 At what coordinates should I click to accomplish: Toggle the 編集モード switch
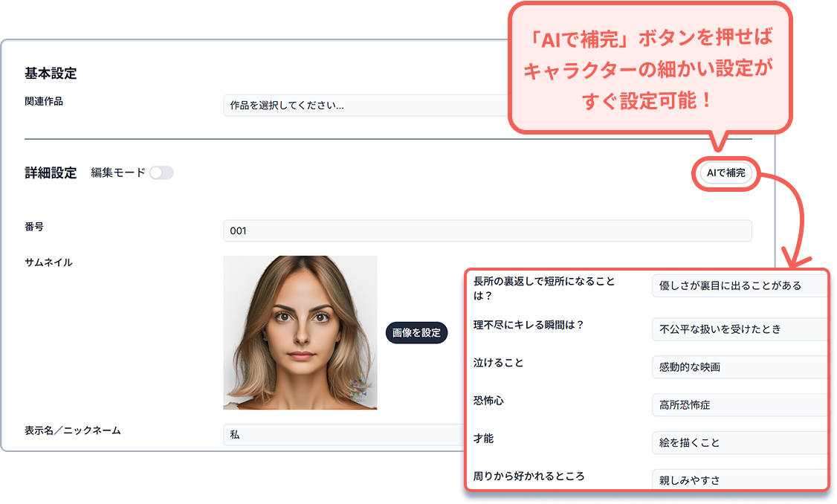click(161, 173)
